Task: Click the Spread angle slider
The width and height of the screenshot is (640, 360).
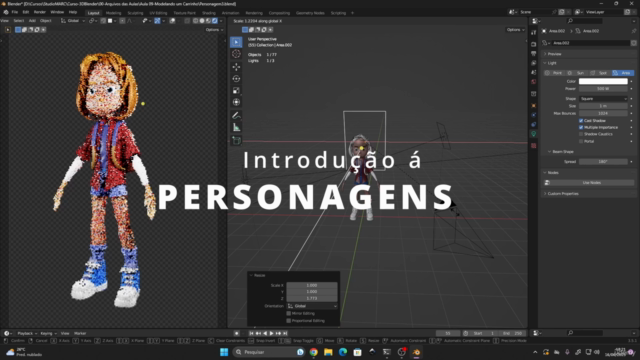Action: pos(603,162)
